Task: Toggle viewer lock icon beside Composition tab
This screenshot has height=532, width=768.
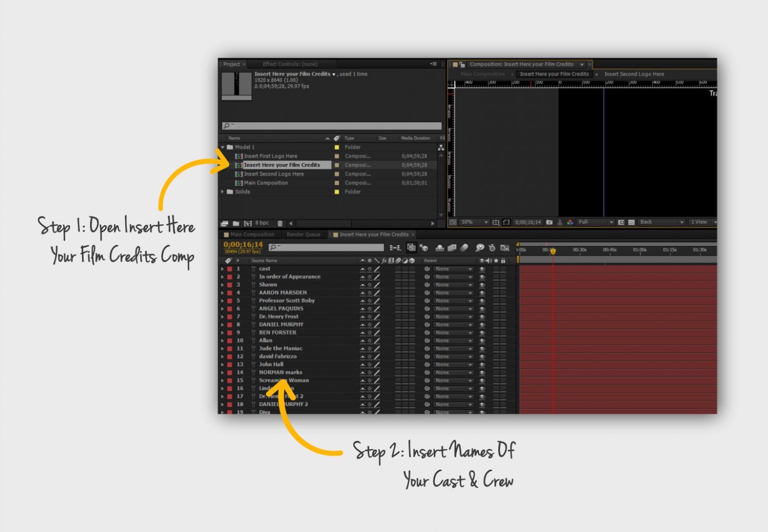Action: click(x=462, y=64)
